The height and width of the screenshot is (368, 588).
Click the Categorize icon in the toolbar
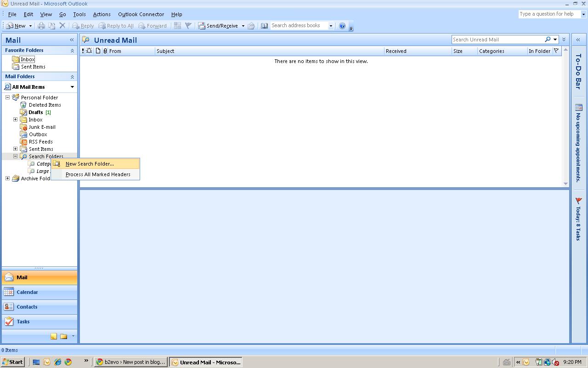pos(177,26)
